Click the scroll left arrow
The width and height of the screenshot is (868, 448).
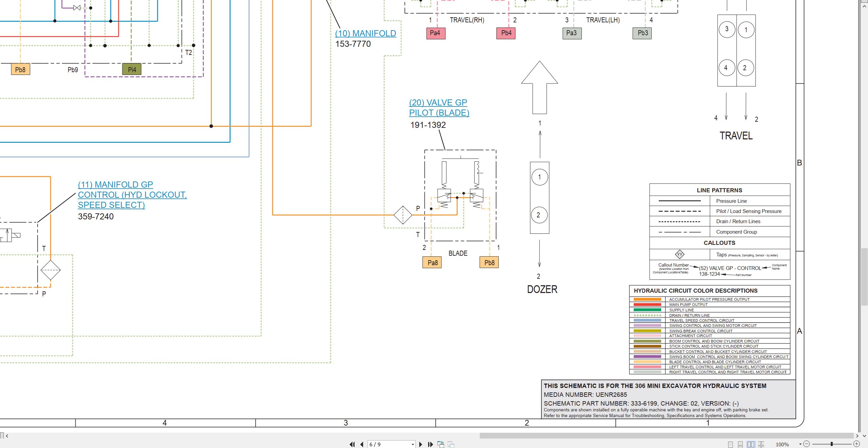tap(7, 436)
